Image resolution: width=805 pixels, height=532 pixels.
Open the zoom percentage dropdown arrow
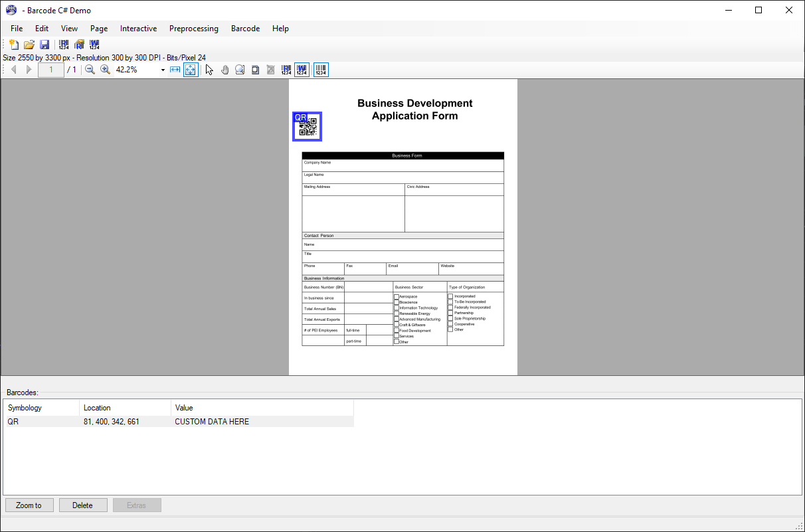pos(163,70)
